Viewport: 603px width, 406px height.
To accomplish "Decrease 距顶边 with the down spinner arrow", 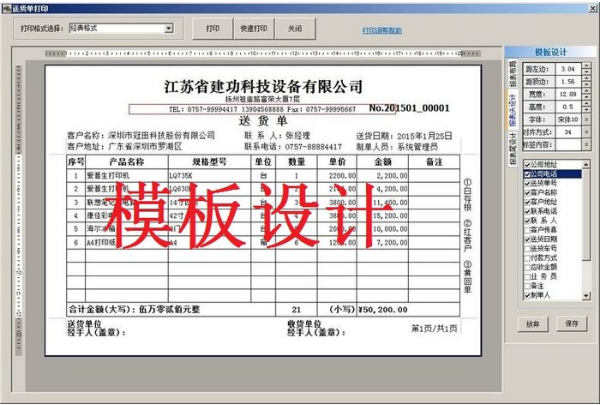I will [586, 85].
